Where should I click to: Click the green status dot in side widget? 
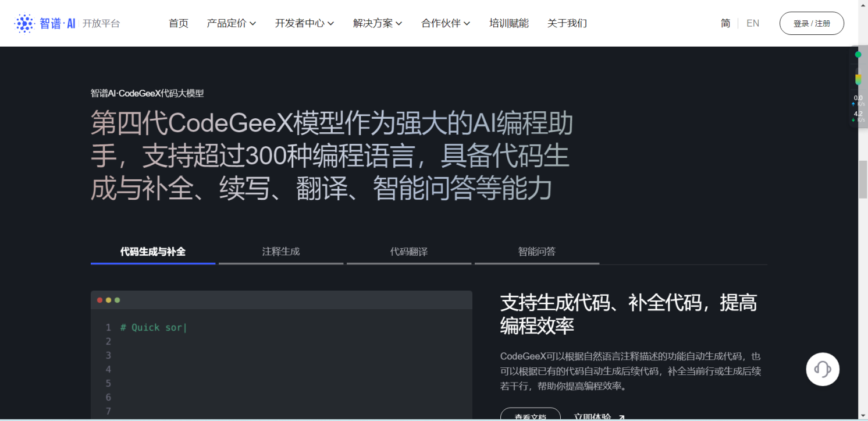(x=858, y=55)
